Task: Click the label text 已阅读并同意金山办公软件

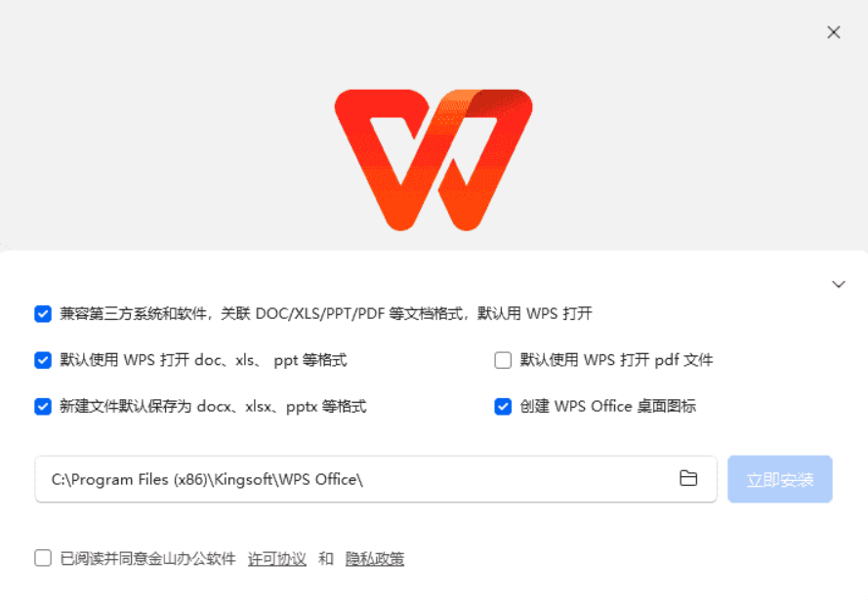Action: [x=147, y=558]
